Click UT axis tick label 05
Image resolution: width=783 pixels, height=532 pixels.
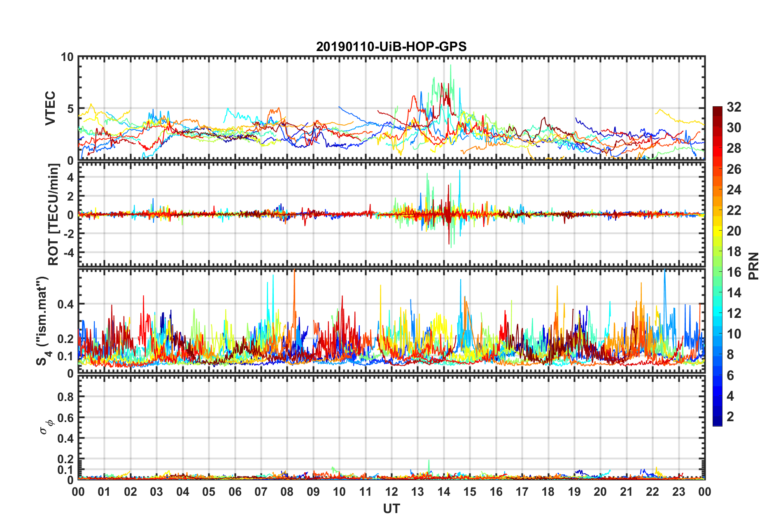[209, 492]
